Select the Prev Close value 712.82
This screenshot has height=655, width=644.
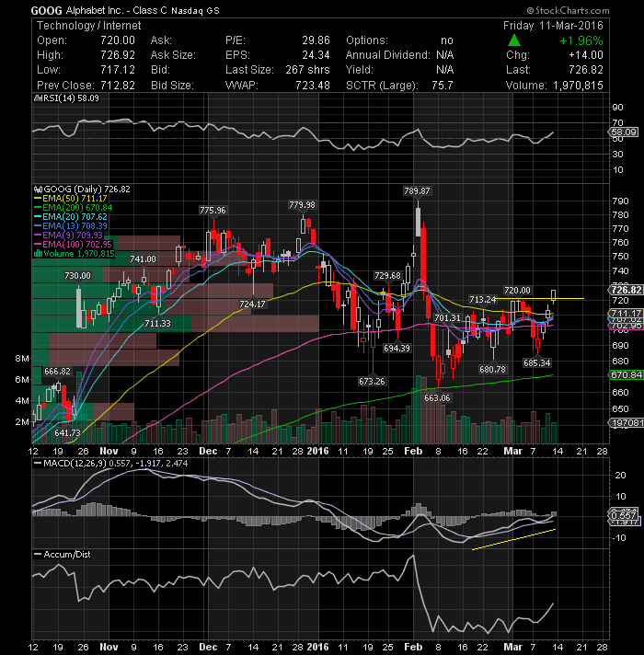[x=118, y=86]
